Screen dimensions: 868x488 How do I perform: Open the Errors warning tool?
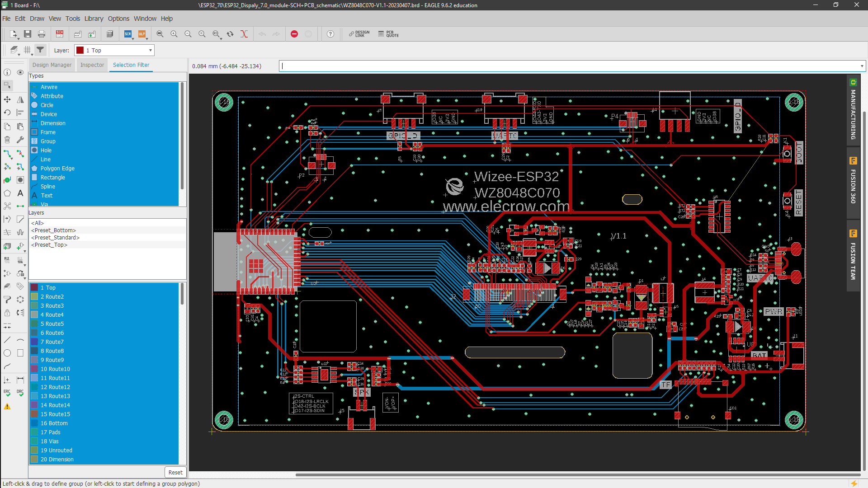7,407
